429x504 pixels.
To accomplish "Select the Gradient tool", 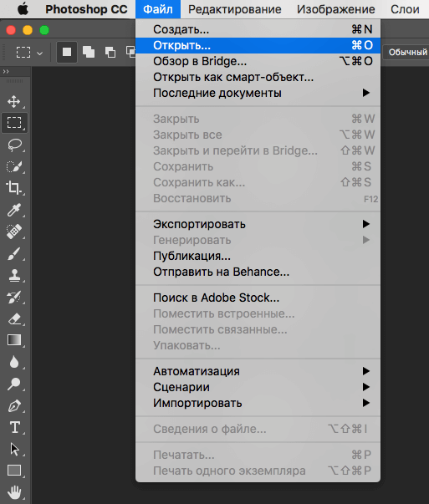I will (14, 340).
